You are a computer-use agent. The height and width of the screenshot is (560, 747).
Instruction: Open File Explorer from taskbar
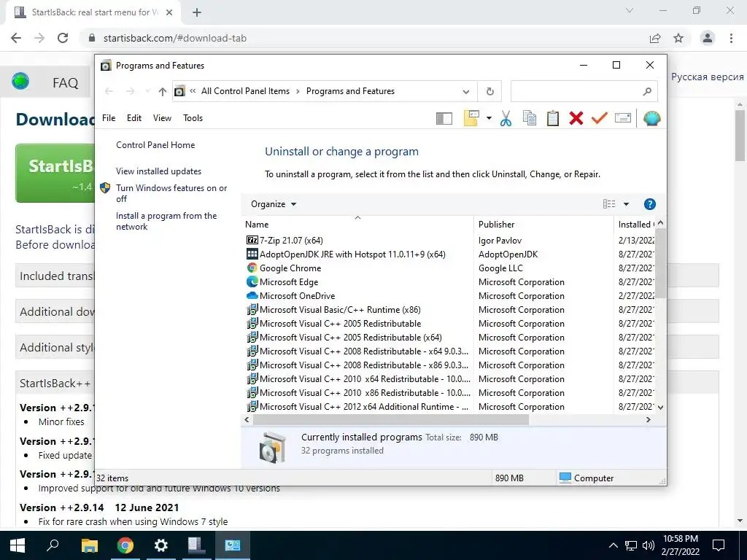pos(89,545)
